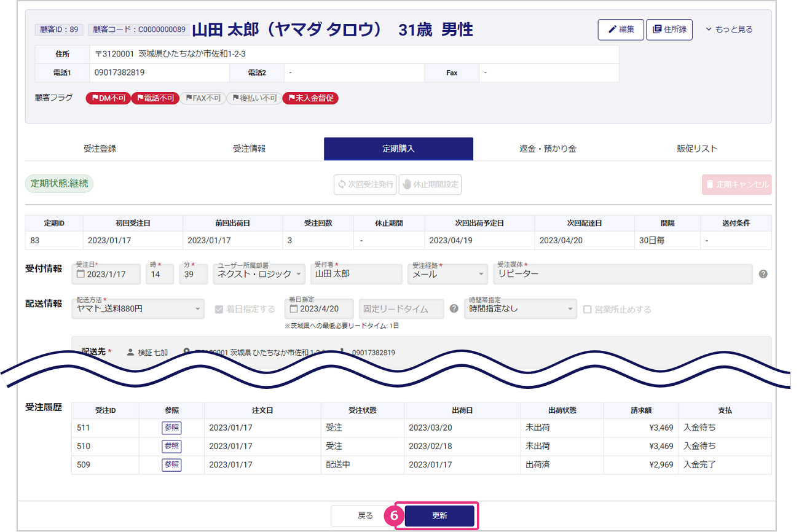Click the calendar icon in 受注日 field

click(81, 275)
